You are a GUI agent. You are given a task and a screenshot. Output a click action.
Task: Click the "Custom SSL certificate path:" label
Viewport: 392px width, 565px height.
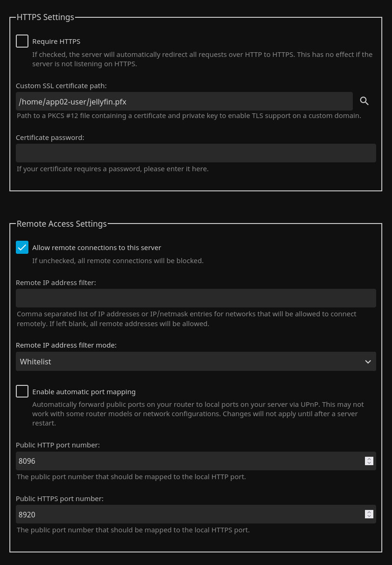pyautogui.click(x=61, y=86)
